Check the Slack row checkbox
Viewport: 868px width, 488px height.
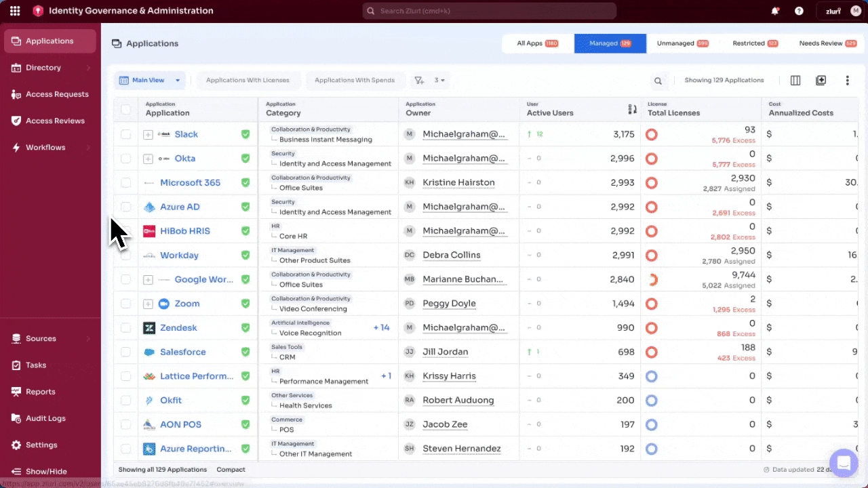coord(125,134)
